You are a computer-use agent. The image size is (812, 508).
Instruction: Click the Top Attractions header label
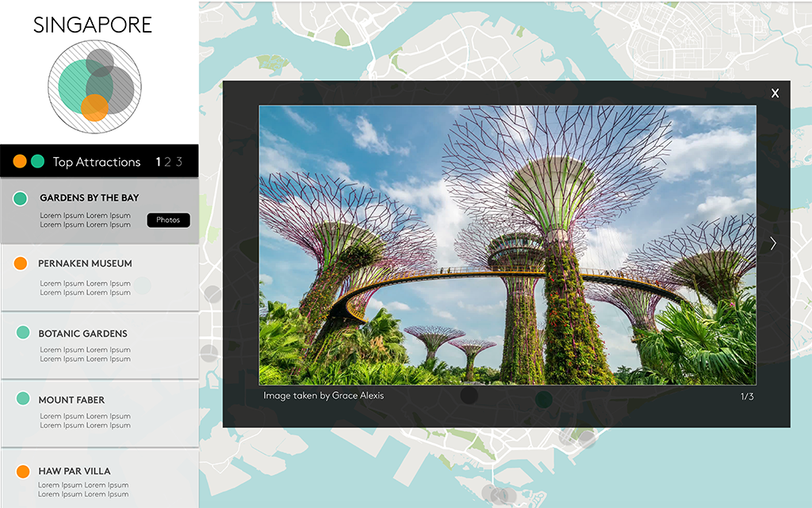tap(96, 162)
